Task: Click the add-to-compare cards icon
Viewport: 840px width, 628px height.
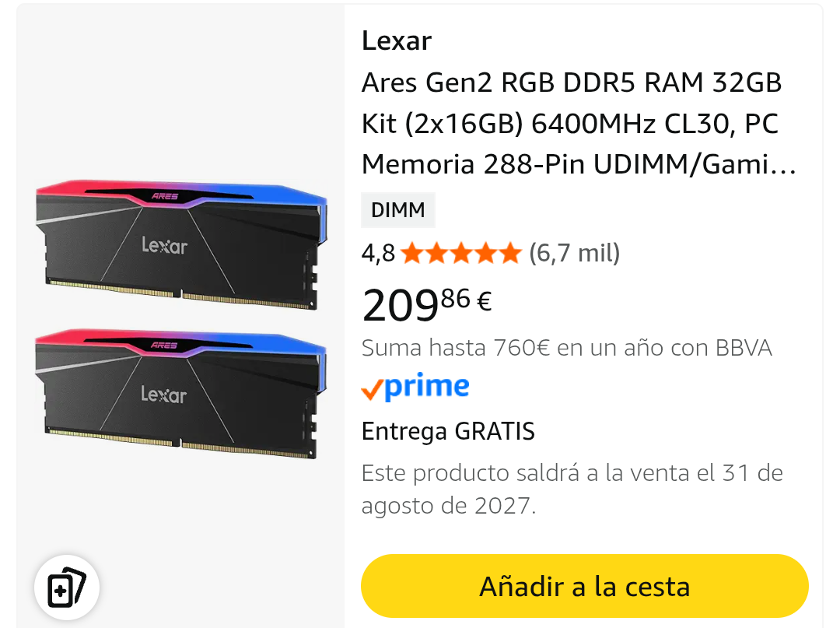Action: pyautogui.click(x=67, y=588)
